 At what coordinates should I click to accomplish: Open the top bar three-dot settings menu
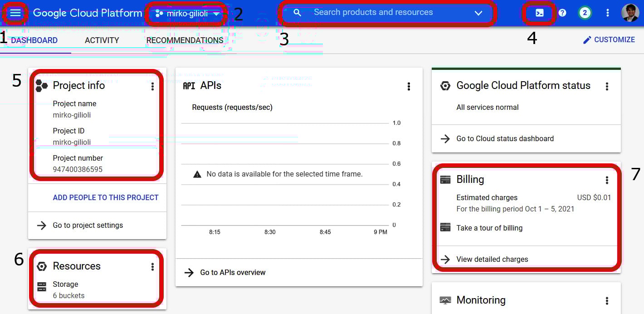coord(608,13)
